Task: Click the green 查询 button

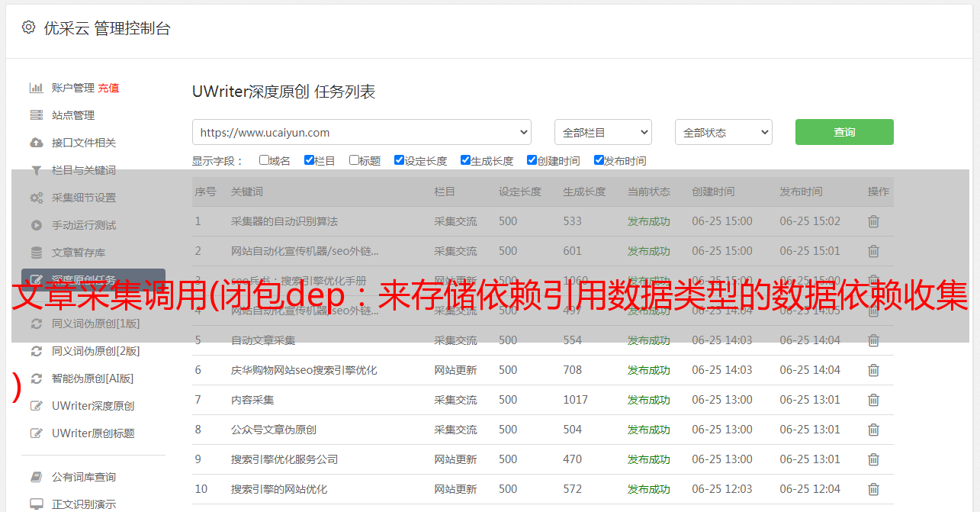Action: [844, 132]
